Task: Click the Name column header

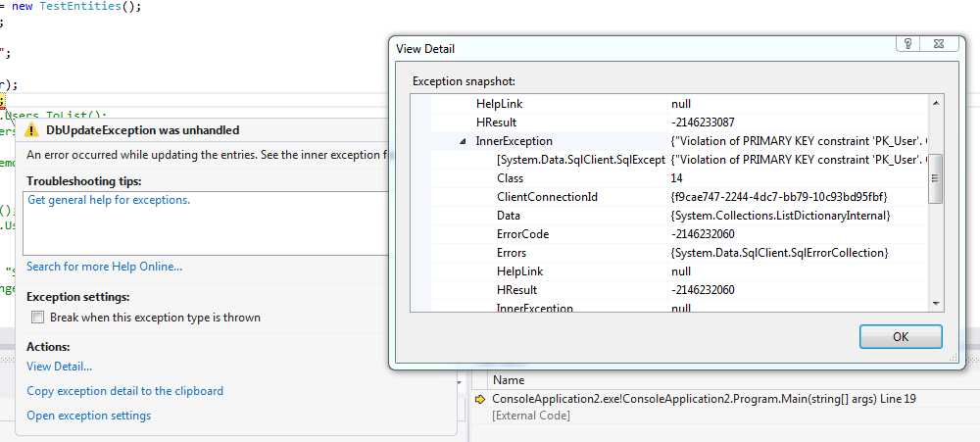Action: 508,380
